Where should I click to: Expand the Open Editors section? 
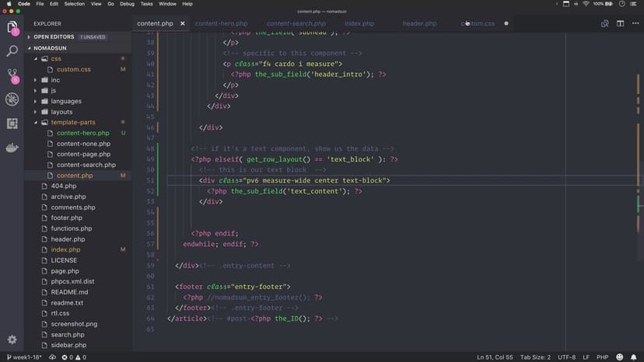[53, 37]
